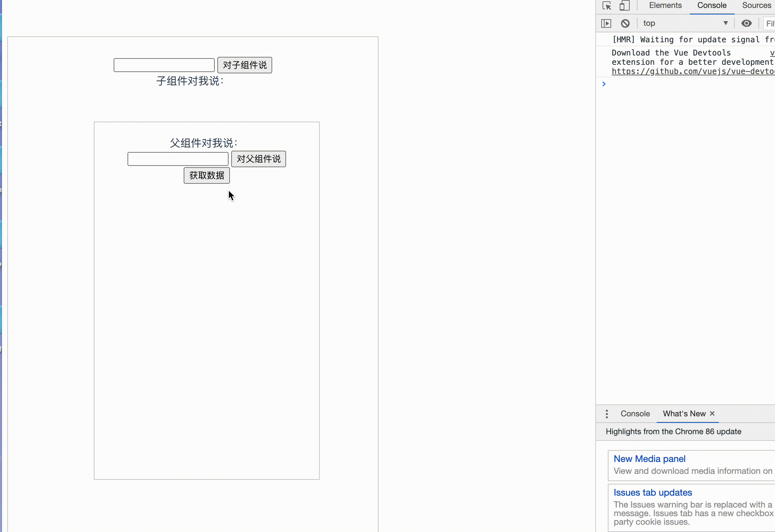The image size is (775, 532).
Task: Switch to the Elements tab
Action: click(665, 5)
